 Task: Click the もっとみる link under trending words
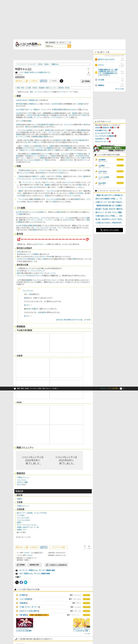click(x=120, y=89)
